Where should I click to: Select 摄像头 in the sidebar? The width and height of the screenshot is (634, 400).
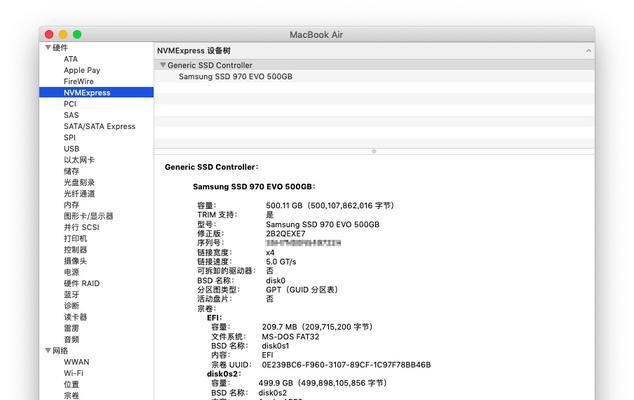(75, 261)
